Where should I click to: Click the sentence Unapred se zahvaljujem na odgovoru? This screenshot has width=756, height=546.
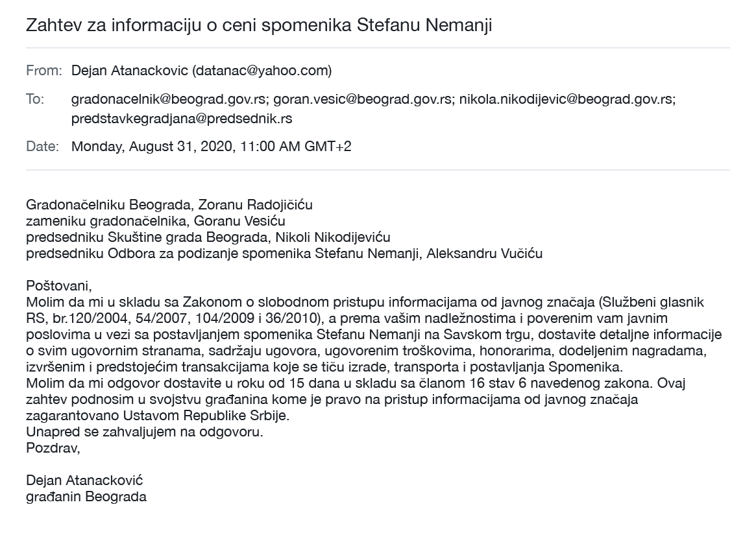point(145,432)
